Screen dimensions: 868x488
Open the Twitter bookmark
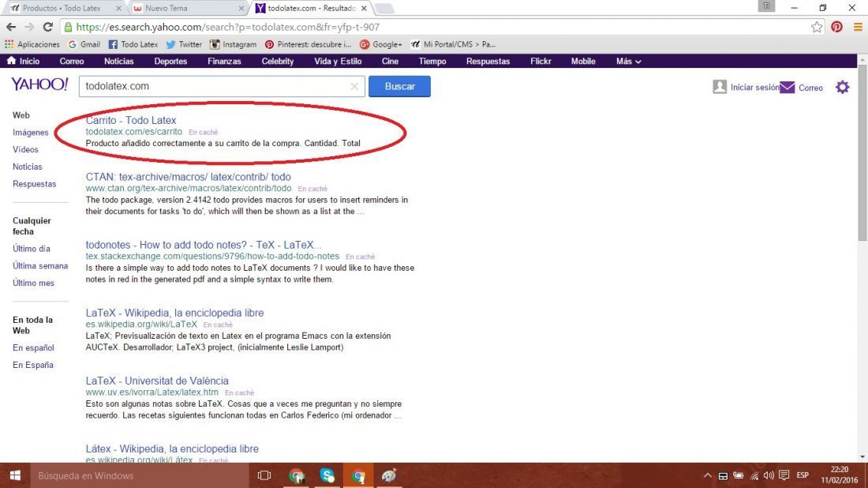[185, 44]
